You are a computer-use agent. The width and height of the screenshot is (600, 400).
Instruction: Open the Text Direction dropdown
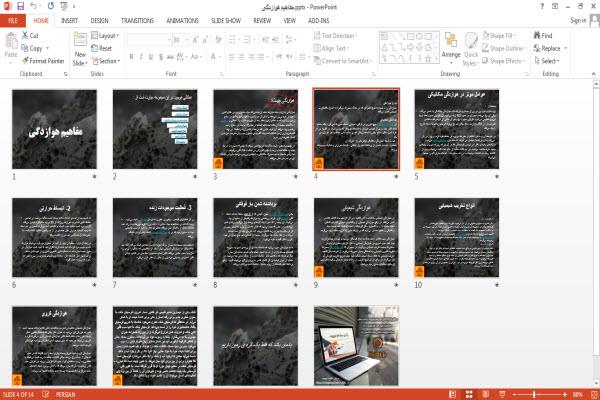pos(335,36)
